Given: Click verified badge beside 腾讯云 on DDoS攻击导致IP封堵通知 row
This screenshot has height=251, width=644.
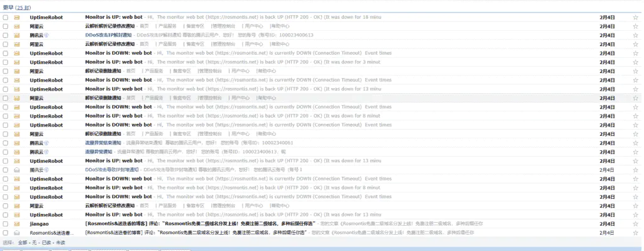Looking at the screenshot, I should [47, 170].
